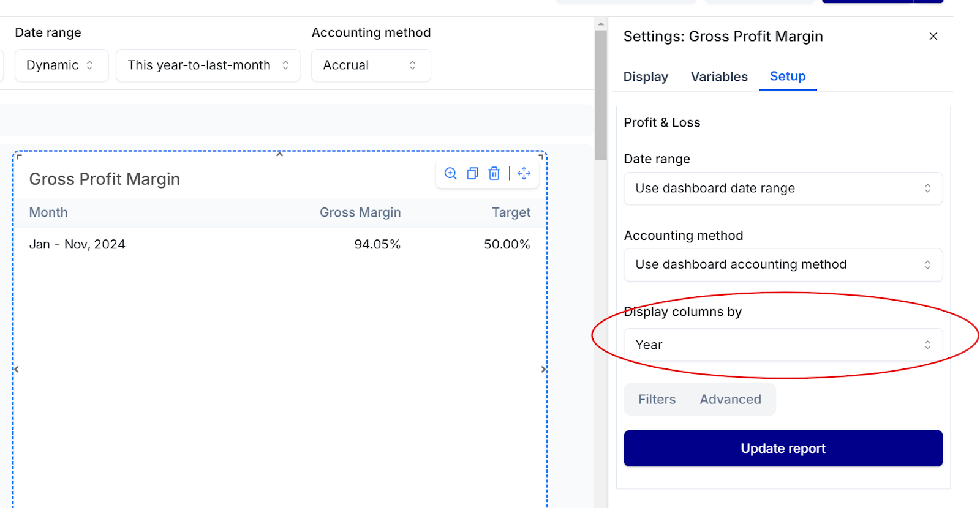Click the Update report button
Image resolution: width=980 pixels, height=508 pixels.
pyautogui.click(x=783, y=448)
